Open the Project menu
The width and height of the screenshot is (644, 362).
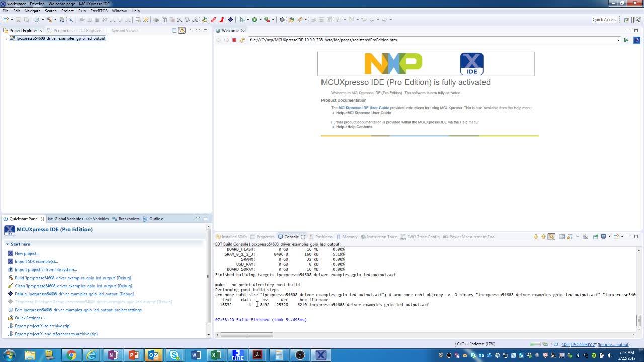(67, 11)
